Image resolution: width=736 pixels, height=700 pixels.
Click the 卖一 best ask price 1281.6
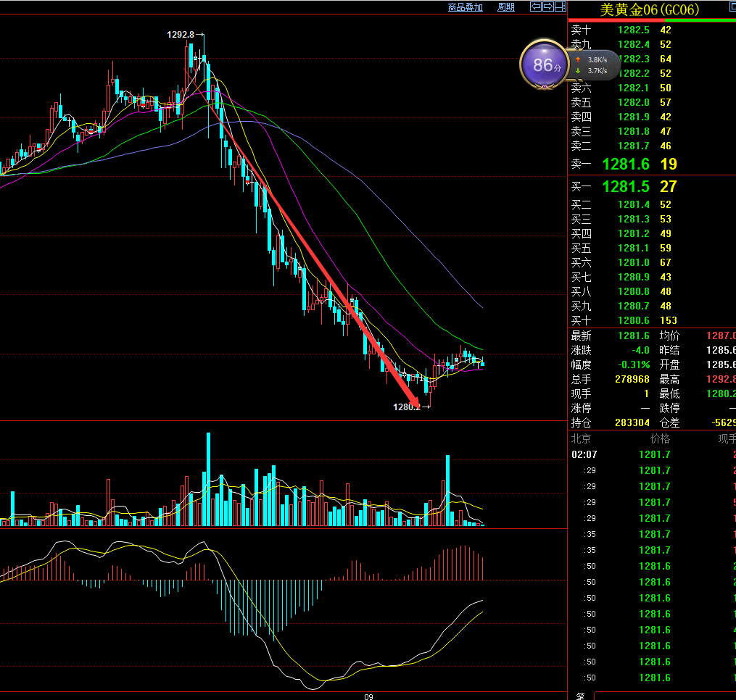627,164
